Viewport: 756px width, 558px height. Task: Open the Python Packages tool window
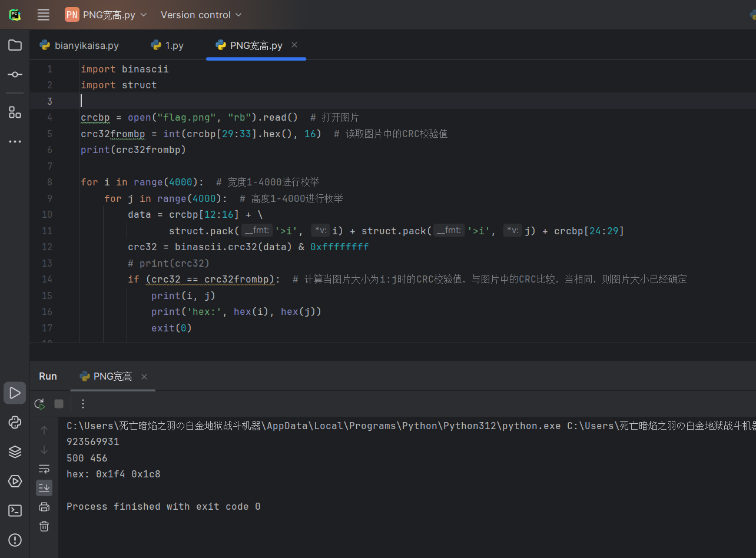tap(15, 422)
